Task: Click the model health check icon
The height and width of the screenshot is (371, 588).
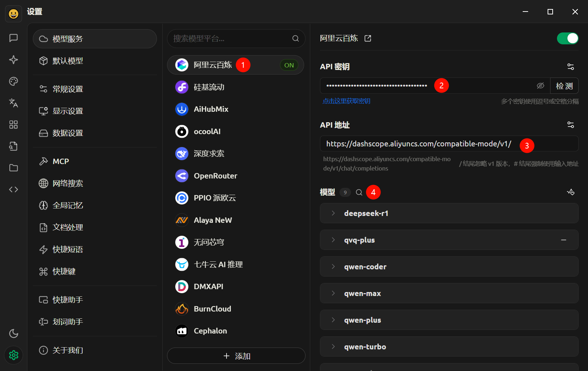Action: click(570, 192)
